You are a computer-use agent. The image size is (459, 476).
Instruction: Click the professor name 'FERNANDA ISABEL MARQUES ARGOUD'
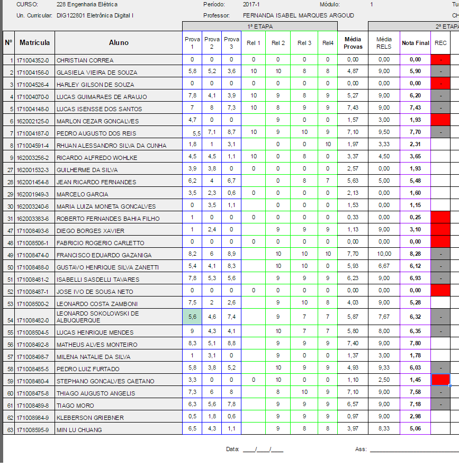coord(299,15)
